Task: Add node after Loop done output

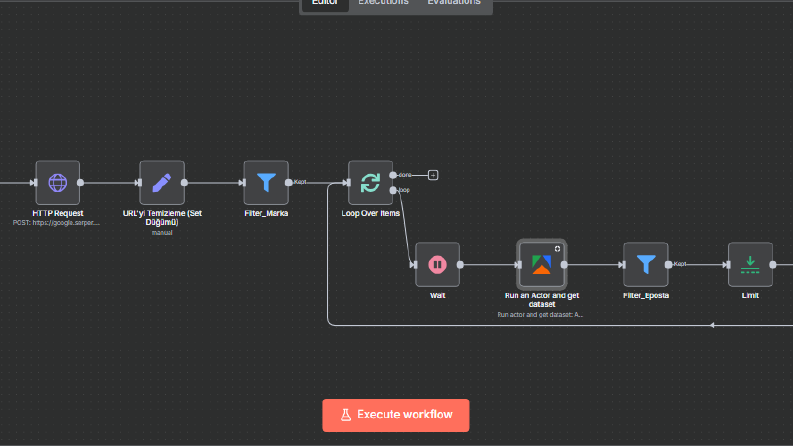Action: 433,175
